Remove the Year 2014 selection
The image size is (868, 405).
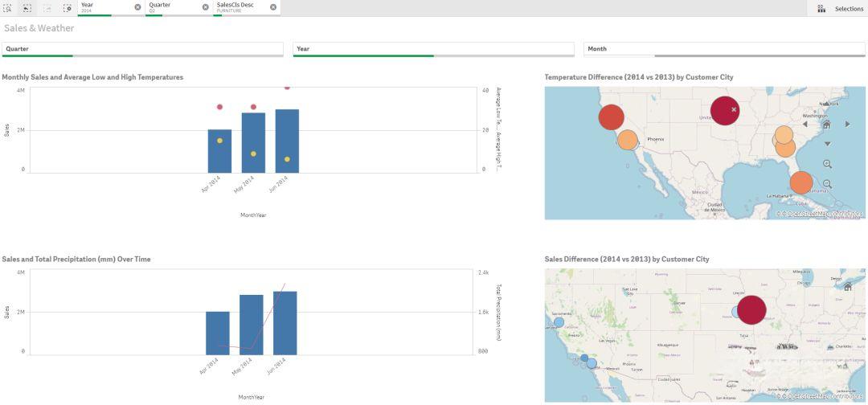[137, 7]
